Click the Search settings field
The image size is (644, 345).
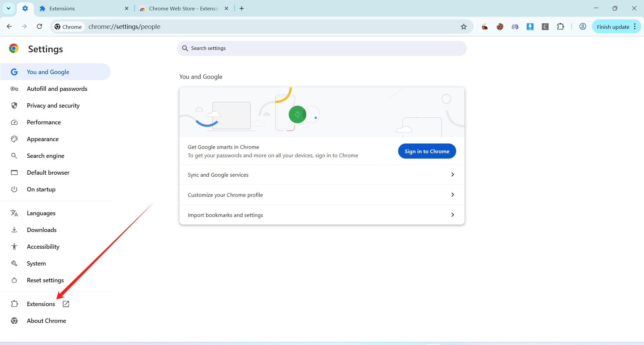pyautogui.click(x=321, y=48)
